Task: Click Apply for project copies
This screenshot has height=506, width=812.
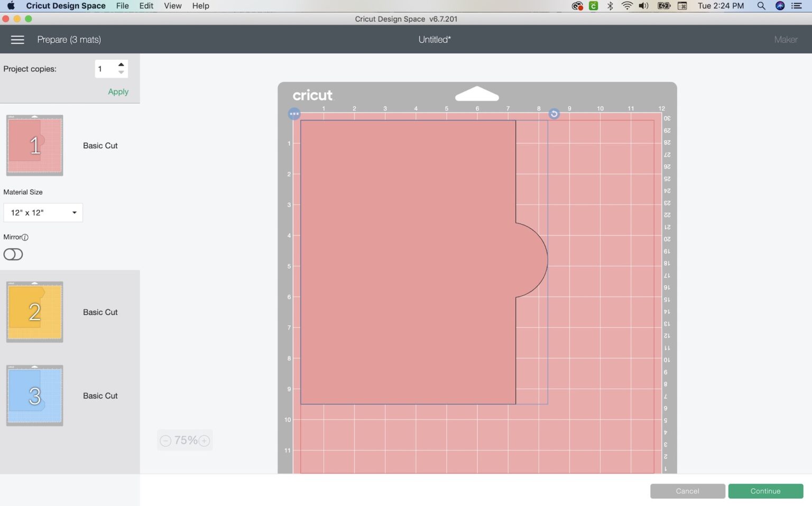Action: click(118, 91)
